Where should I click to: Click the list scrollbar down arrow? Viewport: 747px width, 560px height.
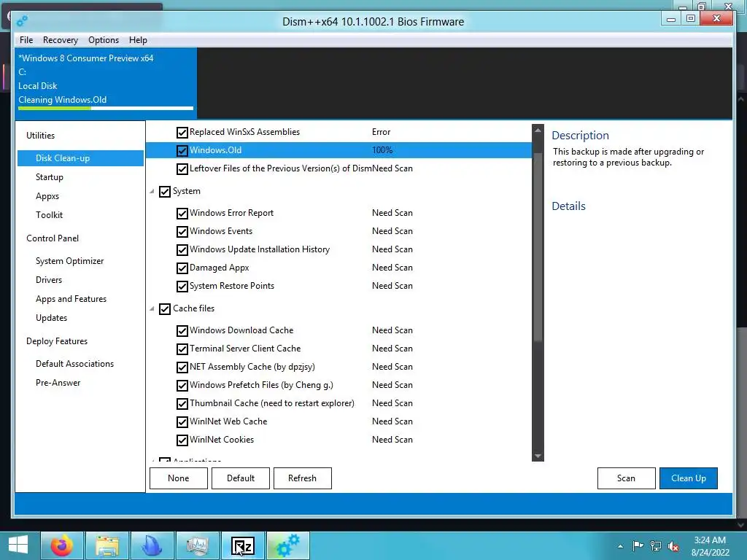[x=538, y=456]
